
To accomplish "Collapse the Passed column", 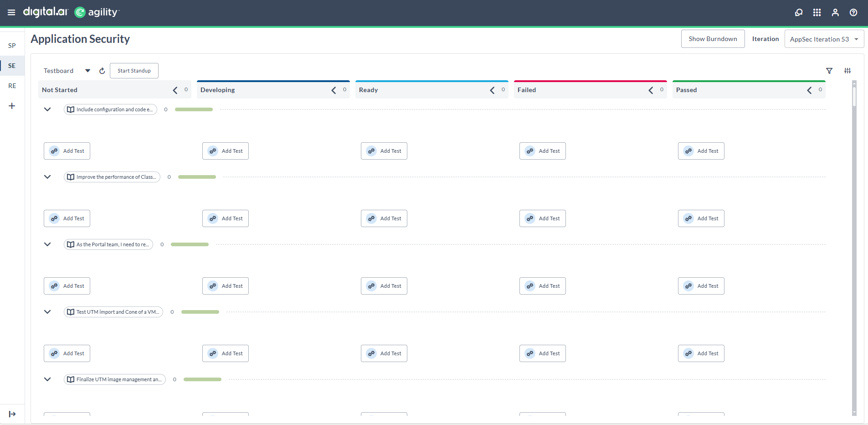I will [809, 90].
